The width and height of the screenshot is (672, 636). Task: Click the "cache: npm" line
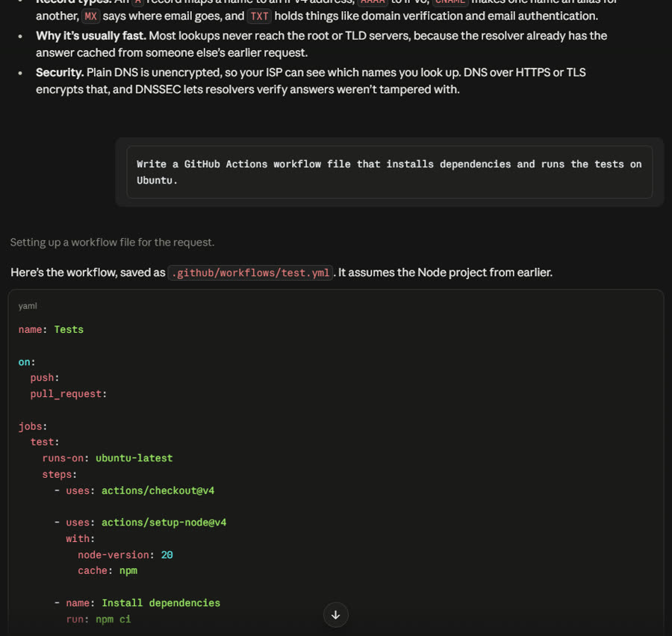tap(108, 571)
